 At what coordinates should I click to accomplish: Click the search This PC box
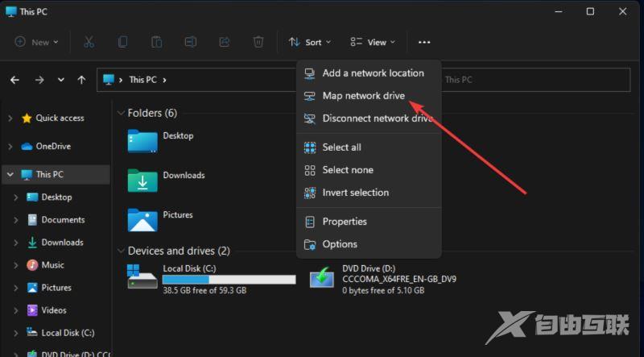[536, 80]
